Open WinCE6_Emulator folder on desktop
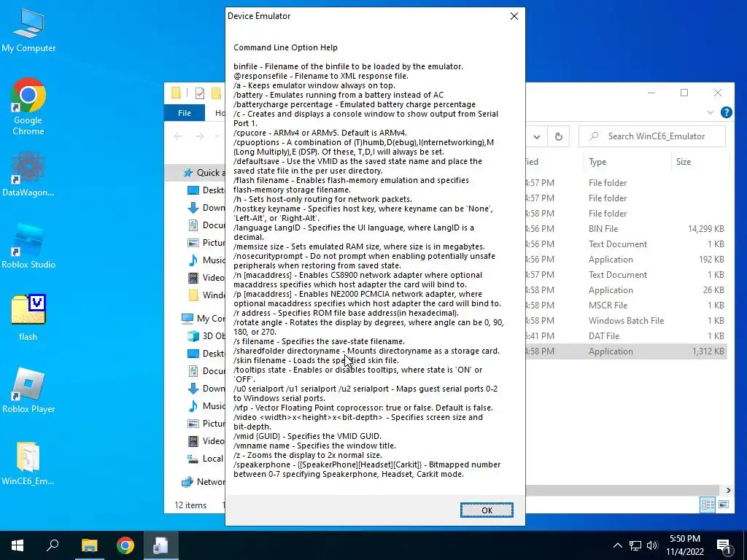Image resolution: width=747 pixels, height=560 pixels. (x=28, y=463)
